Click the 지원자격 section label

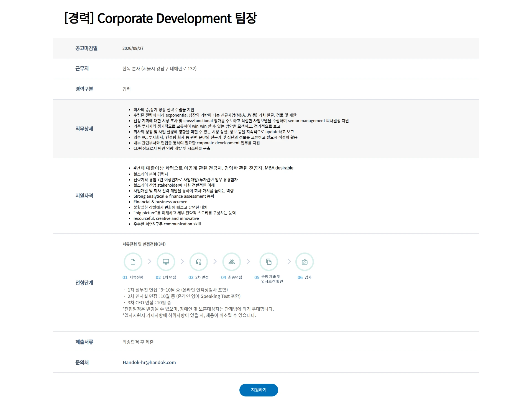pos(84,196)
